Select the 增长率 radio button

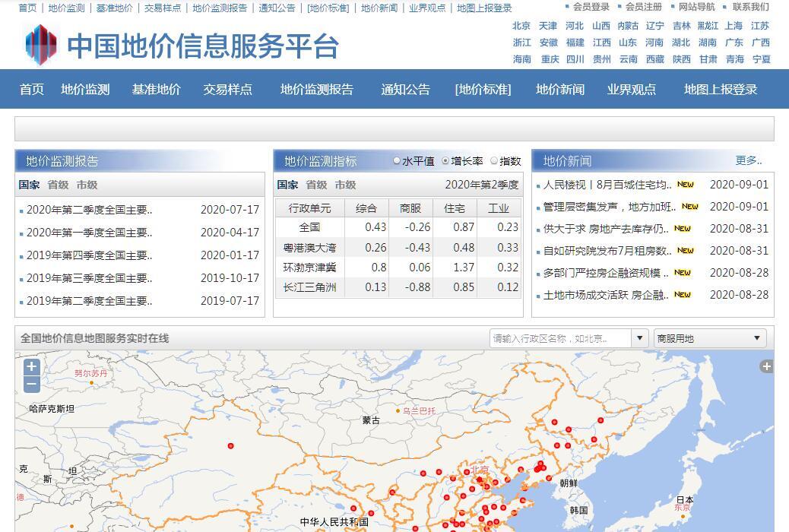(445, 161)
